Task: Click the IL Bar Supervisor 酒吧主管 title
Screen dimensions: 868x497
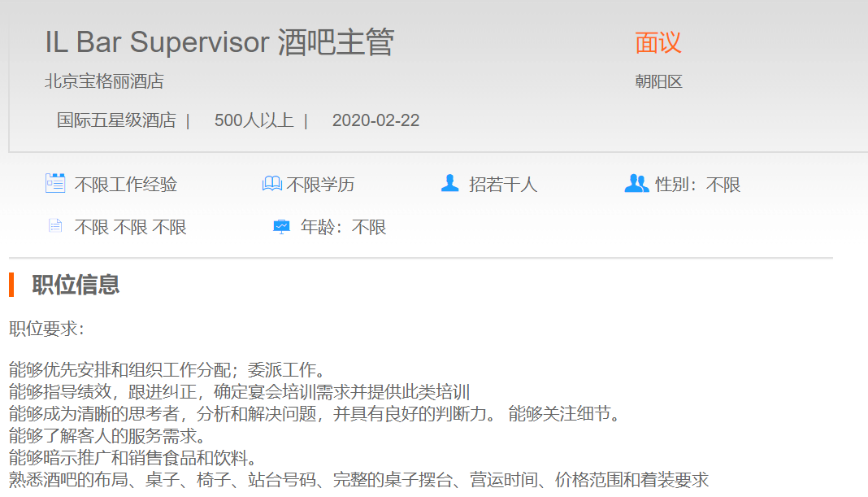Action: click(x=219, y=42)
